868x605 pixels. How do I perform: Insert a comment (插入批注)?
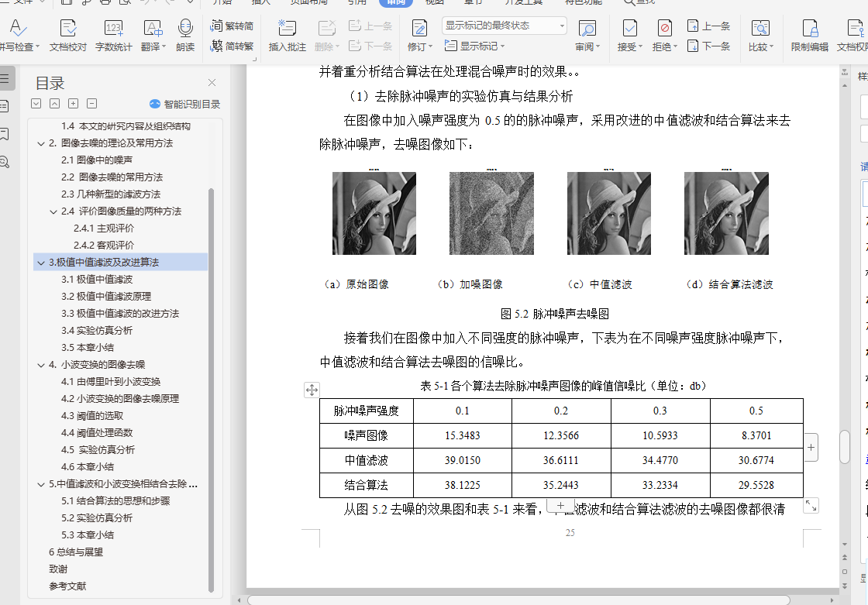[288, 36]
